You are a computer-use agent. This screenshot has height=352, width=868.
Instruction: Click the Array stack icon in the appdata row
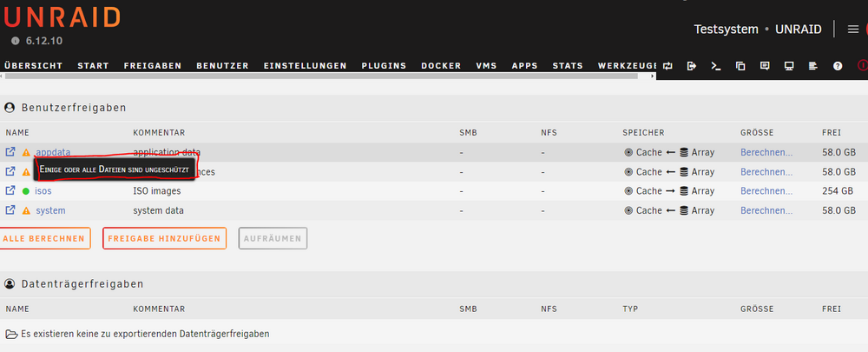[684, 152]
